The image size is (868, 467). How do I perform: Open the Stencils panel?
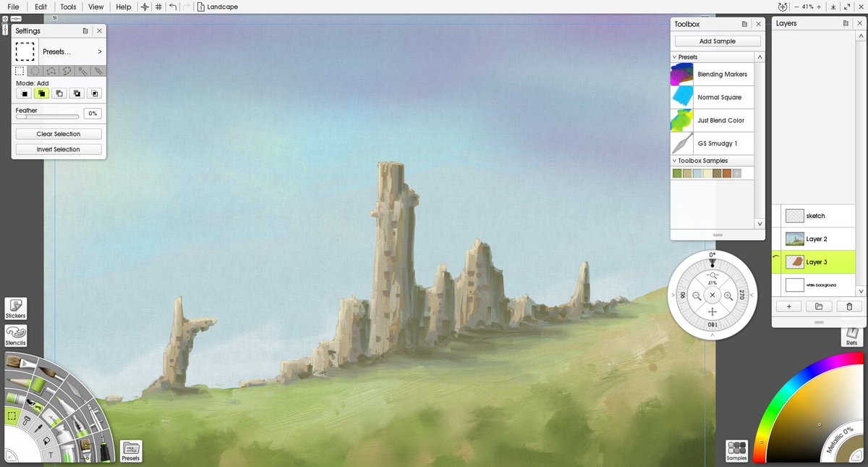tap(15, 335)
